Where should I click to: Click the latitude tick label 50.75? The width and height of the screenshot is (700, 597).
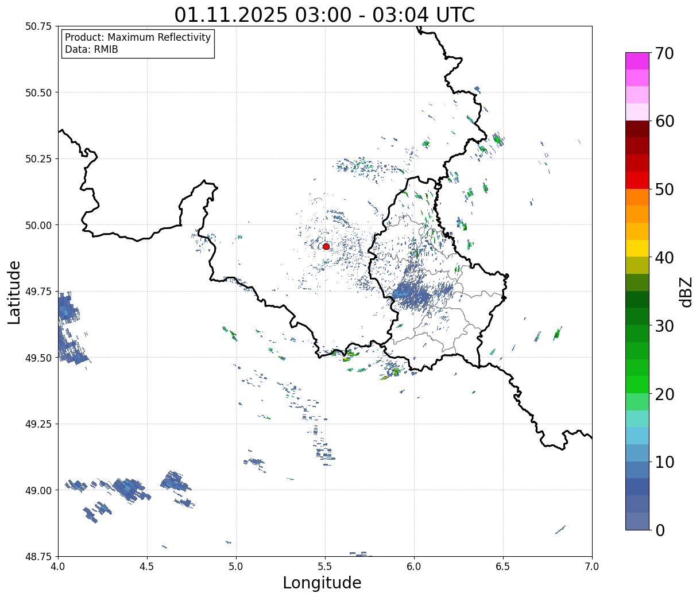[x=38, y=26]
